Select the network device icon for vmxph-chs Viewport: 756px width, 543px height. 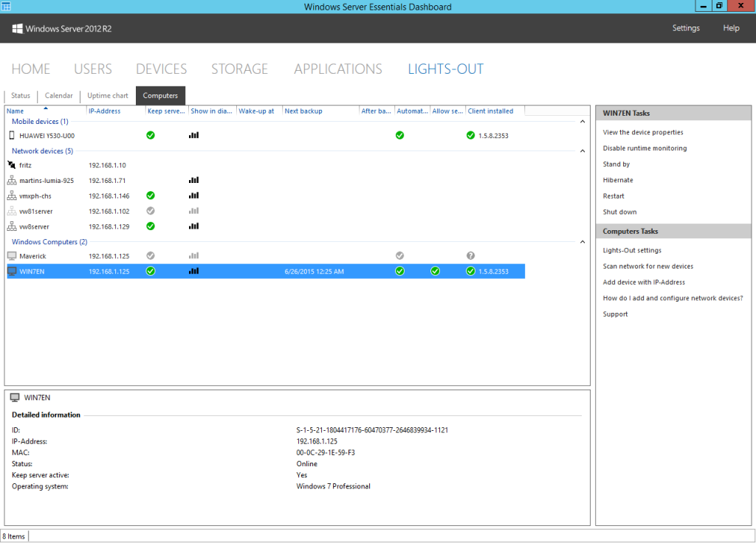[12, 196]
